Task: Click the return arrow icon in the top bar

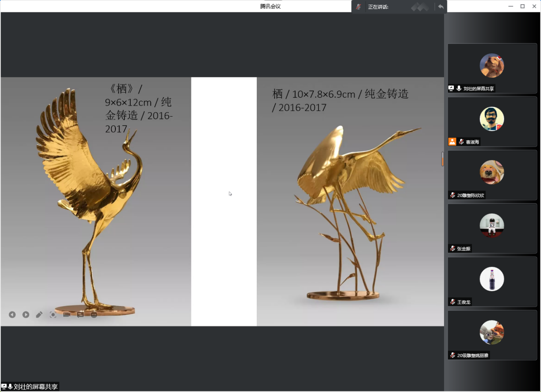Action: point(441,6)
